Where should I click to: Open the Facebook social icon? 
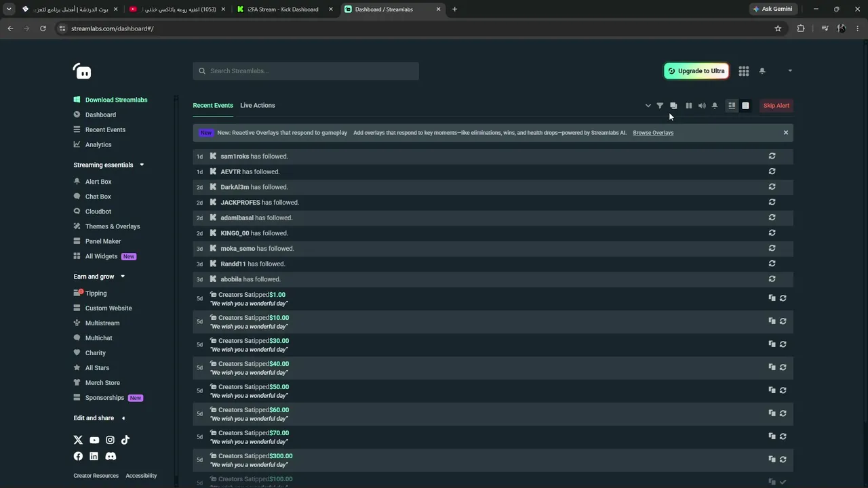(x=78, y=456)
